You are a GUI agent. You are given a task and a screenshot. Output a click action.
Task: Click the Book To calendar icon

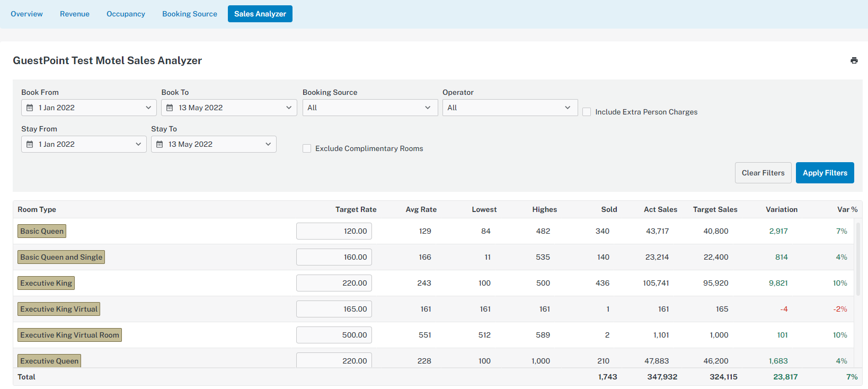point(170,108)
